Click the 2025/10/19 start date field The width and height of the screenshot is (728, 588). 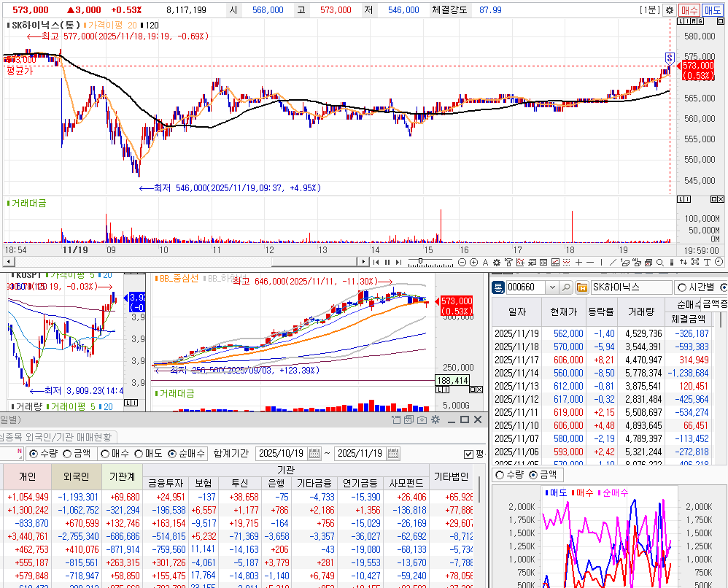tap(282, 454)
